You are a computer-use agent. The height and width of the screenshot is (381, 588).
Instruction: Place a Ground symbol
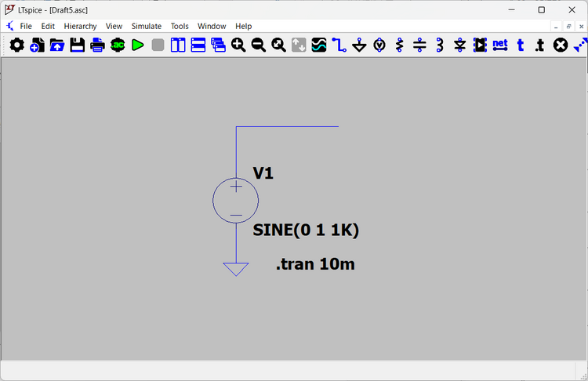(359, 45)
